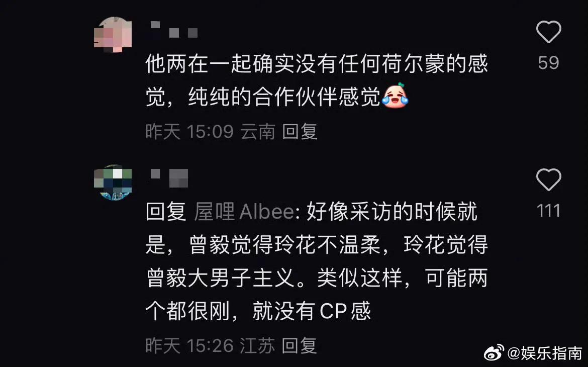Click the crying-laughing emoji in the comment
This screenshot has width=588, height=367.
[395, 96]
